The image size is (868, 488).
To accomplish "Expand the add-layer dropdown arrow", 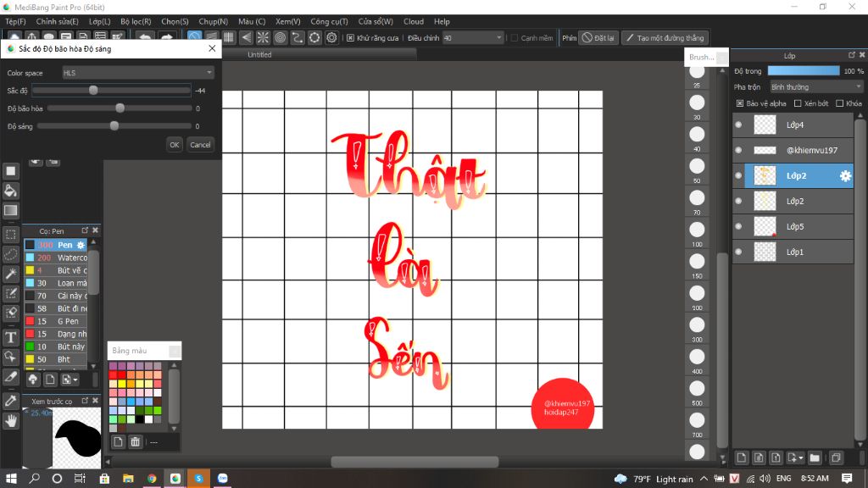I will [800, 458].
